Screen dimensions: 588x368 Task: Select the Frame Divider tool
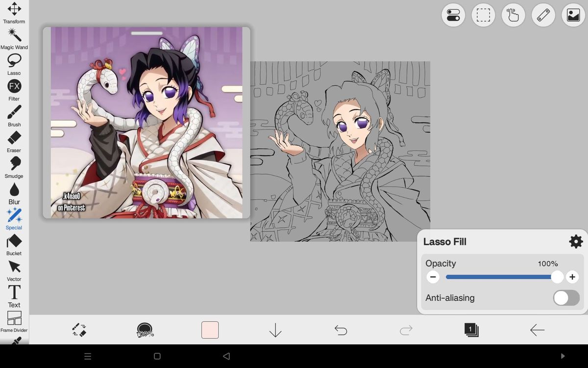pyautogui.click(x=14, y=322)
